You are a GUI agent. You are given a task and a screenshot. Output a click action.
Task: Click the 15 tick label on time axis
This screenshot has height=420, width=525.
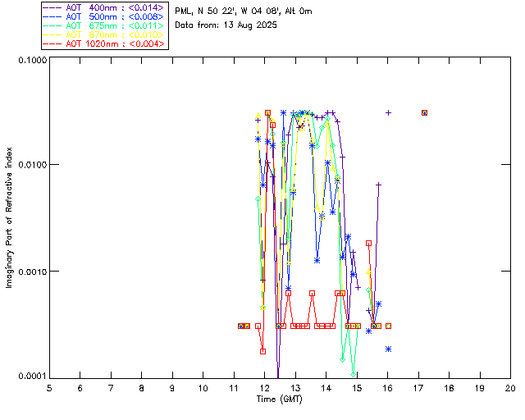pyautogui.click(x=357, y=387)
